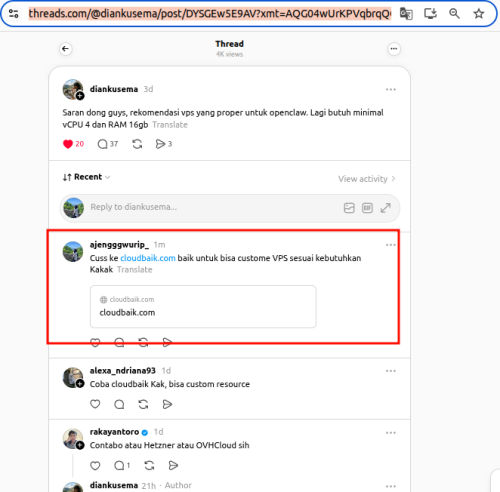Go back with the arrow button
Viewport: 500px width, 492px height.
pos(66,49)
